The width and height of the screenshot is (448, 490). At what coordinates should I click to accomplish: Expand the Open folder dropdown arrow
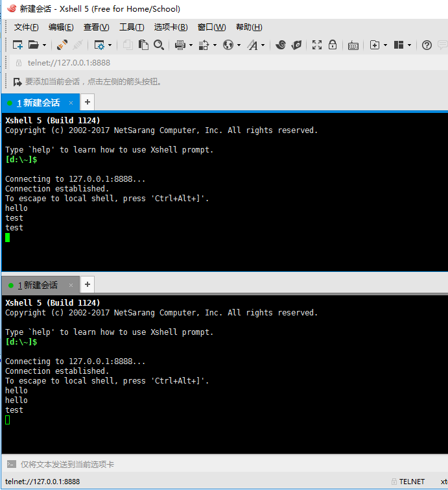coord(44,45)
